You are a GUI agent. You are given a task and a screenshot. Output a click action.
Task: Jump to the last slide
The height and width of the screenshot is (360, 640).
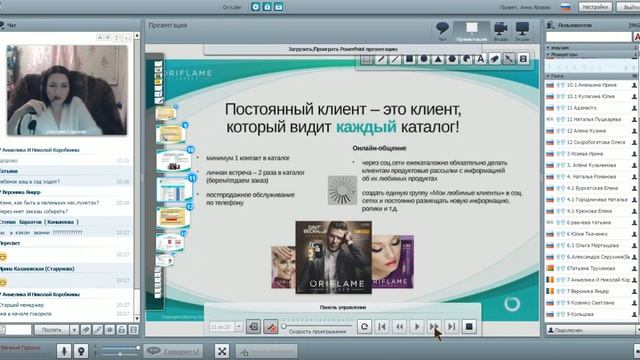pyautogui.click(x=451, y=327)
